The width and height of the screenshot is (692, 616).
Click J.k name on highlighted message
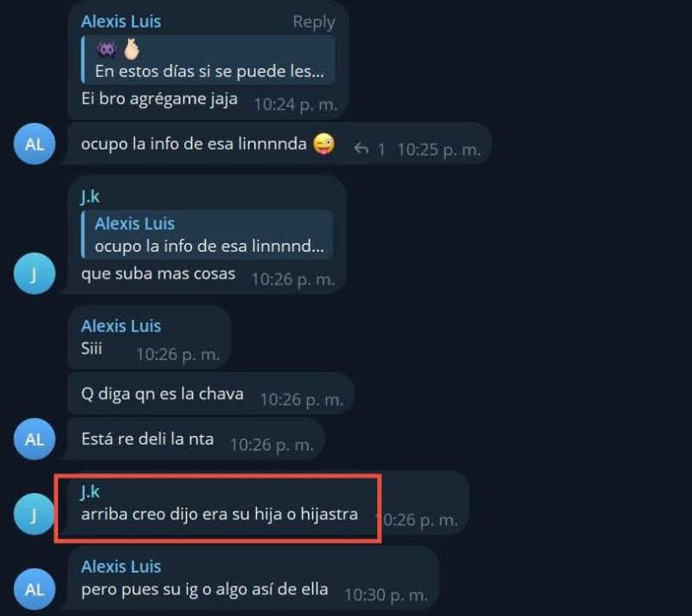click(91, 491)
